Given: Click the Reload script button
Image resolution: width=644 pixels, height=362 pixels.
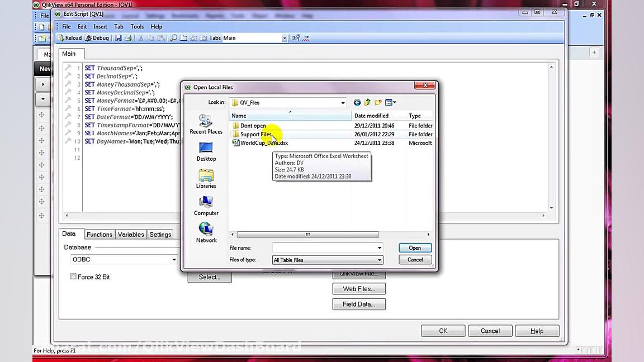Looking at the screenshot, I should point(70,38).
